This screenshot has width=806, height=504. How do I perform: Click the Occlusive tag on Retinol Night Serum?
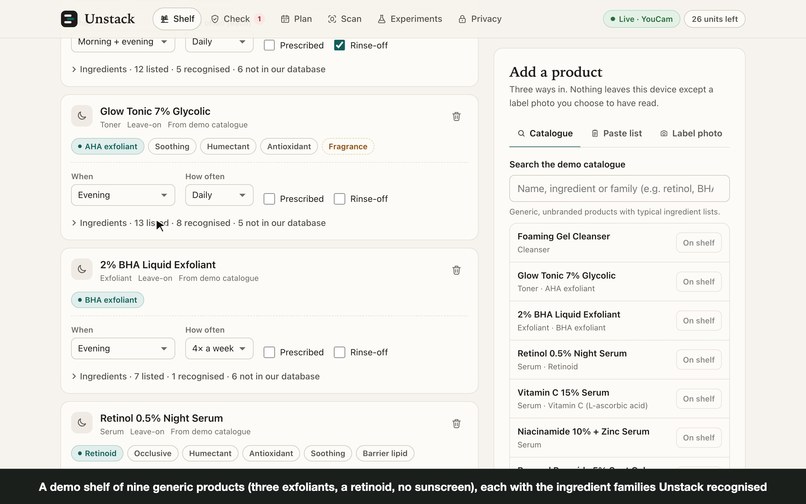pos(153,454)
